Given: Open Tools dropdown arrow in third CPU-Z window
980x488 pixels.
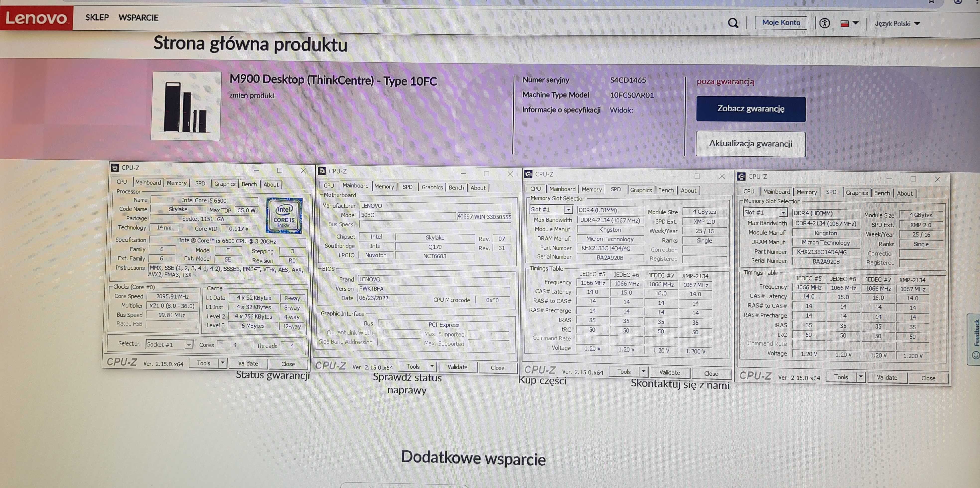Looking at the screenshot, I should tap(643, 372).
